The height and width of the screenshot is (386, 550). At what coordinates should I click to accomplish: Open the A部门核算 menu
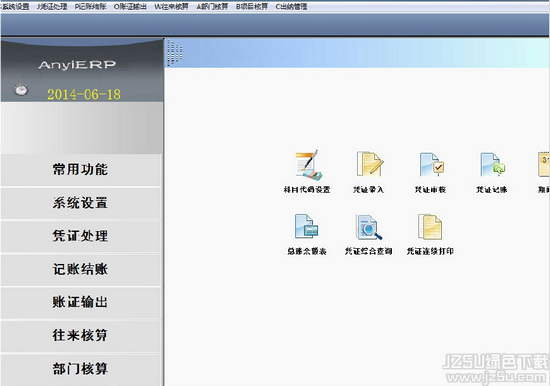click(212, 7)
